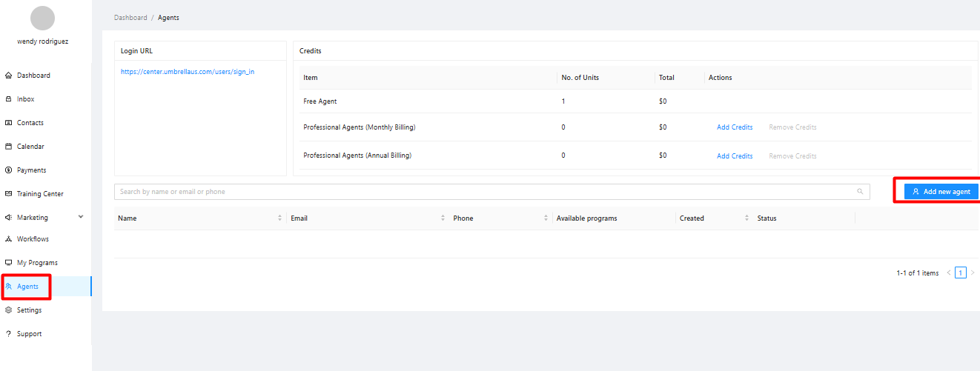Viewport: 980px width, 371px height.
Task: Click the Workflows icon in sidebar
Action: point(8,239)
